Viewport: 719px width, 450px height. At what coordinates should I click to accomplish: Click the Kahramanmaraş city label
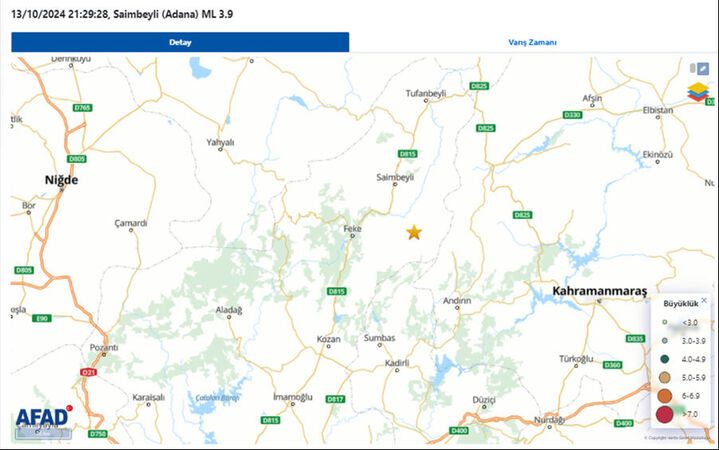point(599,291)
